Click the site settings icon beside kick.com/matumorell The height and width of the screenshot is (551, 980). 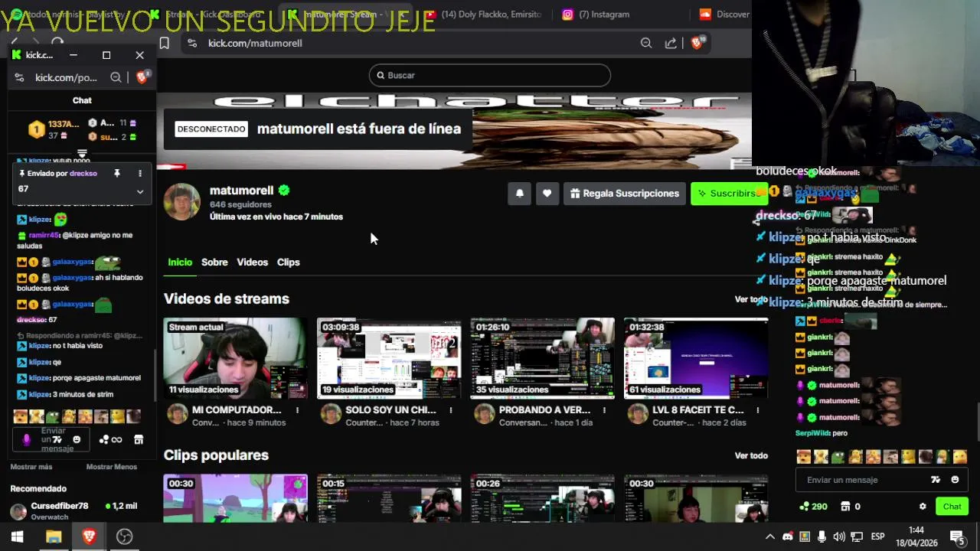[192, 44]
